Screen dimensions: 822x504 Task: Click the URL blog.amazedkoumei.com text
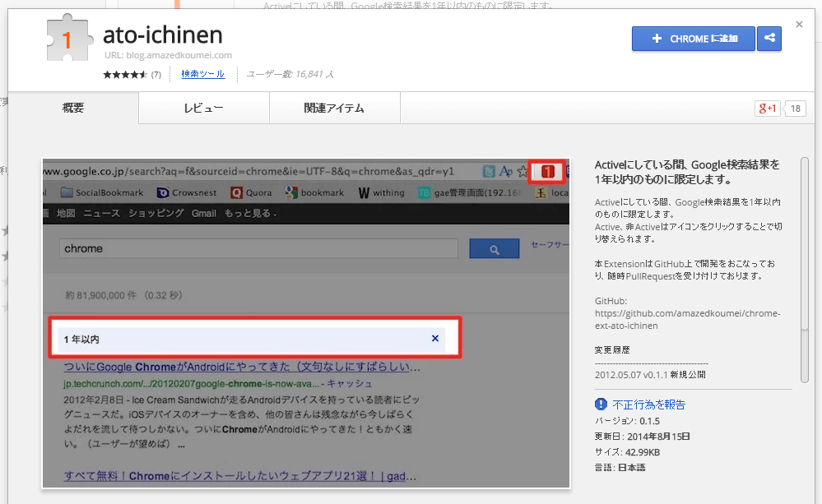click(x=168, y=55)
